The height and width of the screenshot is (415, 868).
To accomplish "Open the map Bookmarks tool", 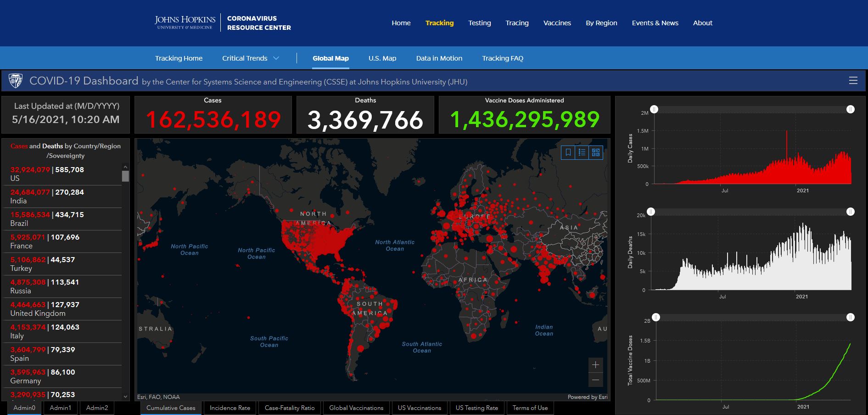I will click(x=568, y=152).
